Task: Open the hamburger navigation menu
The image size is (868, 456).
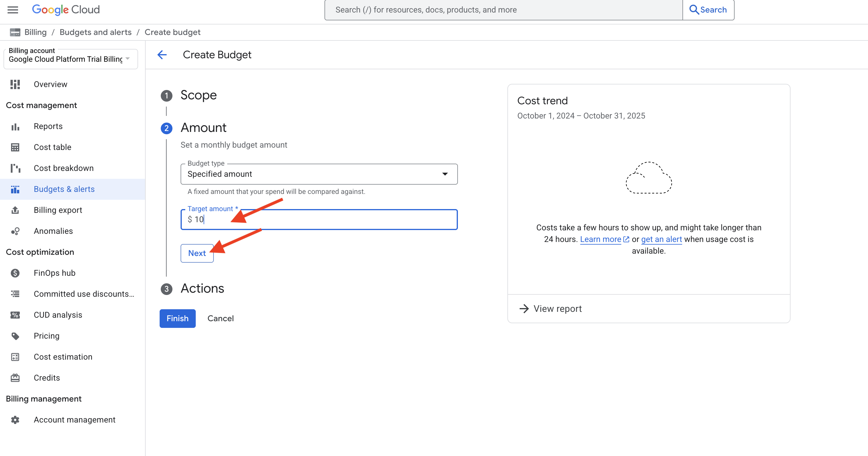Action: (x=13, y=10)
